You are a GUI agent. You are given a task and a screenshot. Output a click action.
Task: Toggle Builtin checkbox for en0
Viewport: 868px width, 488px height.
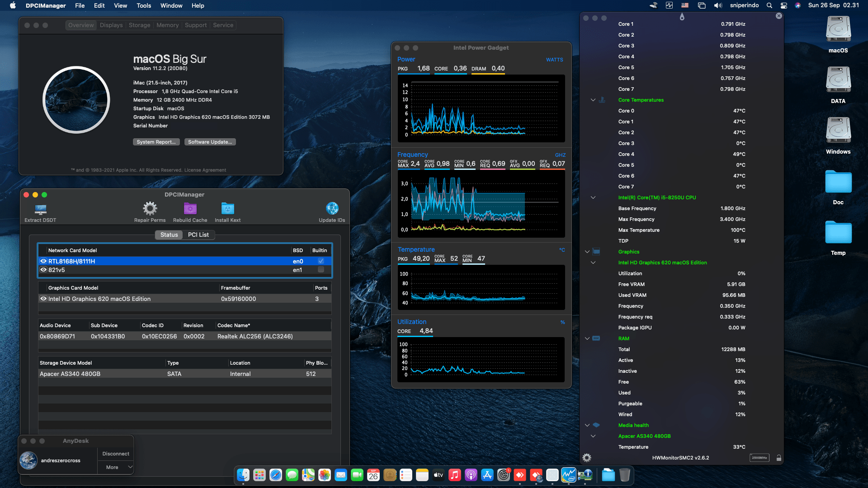[x=321, y=261]
